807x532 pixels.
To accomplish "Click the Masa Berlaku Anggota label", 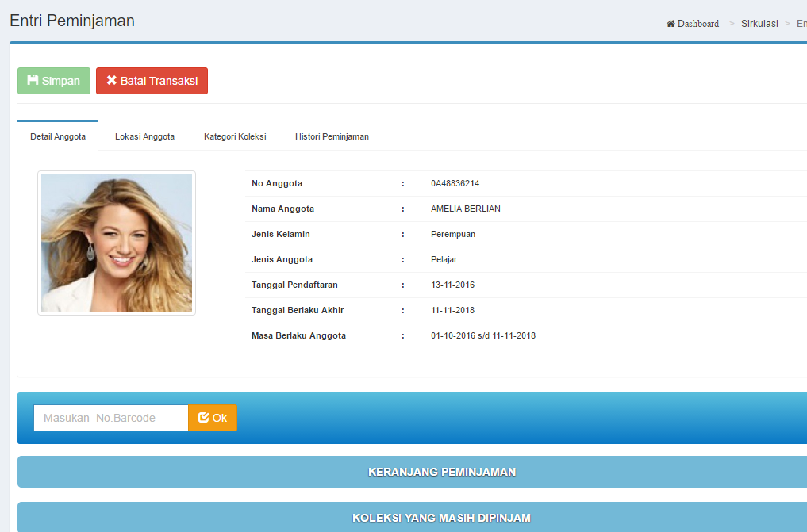I will click(298, 335).
